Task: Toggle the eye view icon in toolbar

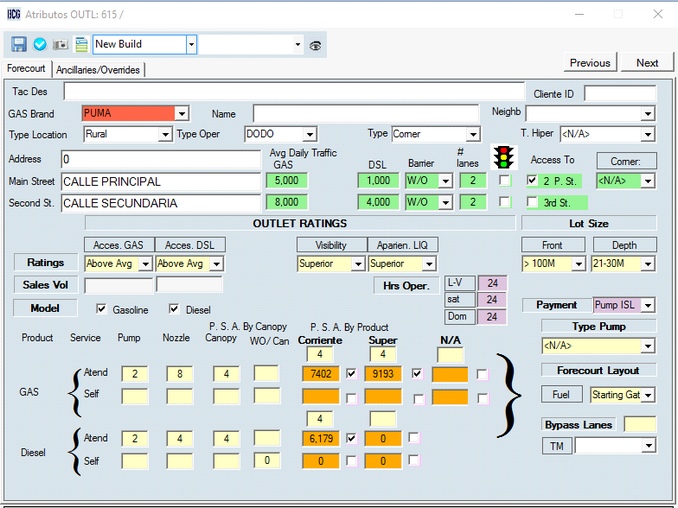Action: click(x=315, y=45)
